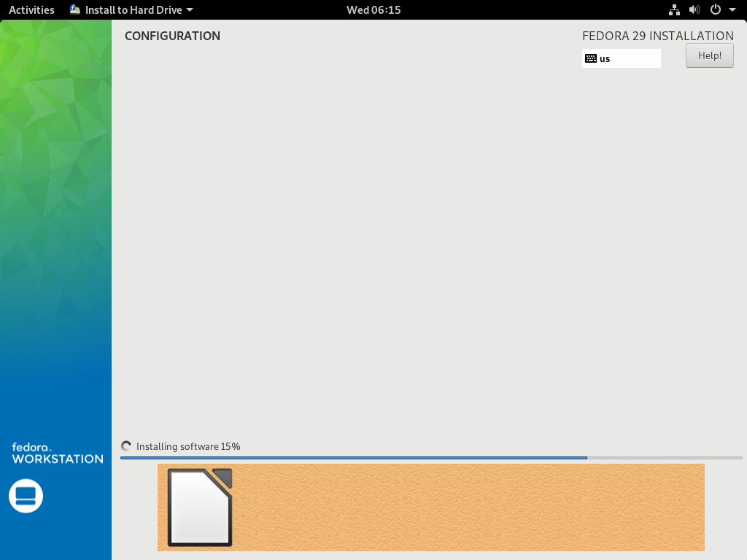Click the FEDORA 29 INSTALLATION title
Viewport: 747px width, 560px height.
(x=657, y=36)
